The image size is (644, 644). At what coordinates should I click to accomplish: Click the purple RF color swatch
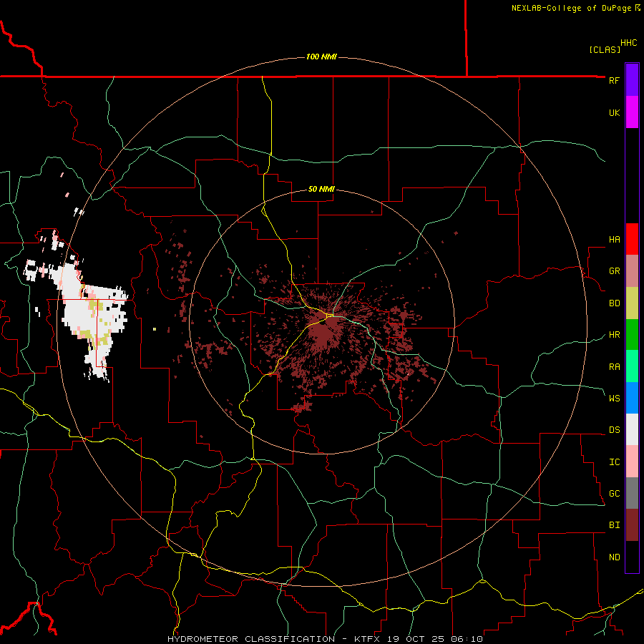coord(632,80)
